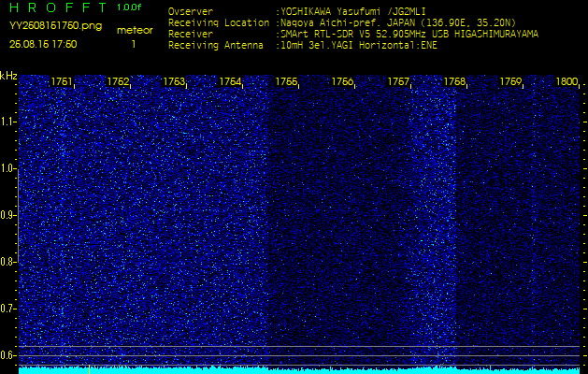The image size is (588, 374).
Task: Click the 1756 time axis label
Action: [342, 81]
